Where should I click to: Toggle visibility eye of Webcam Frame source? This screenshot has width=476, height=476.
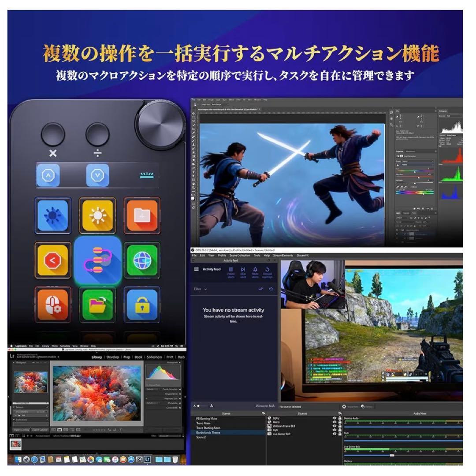coord(335,426)
